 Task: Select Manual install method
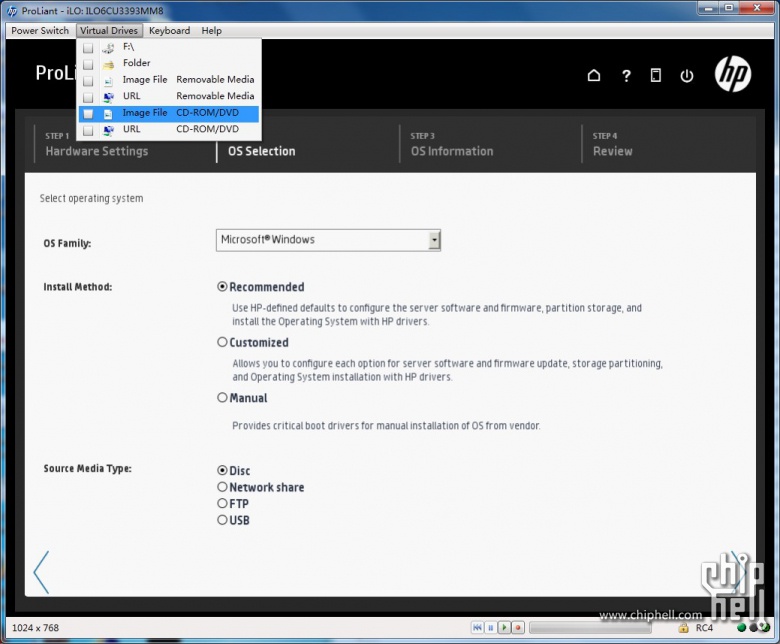tap(222, 397)
